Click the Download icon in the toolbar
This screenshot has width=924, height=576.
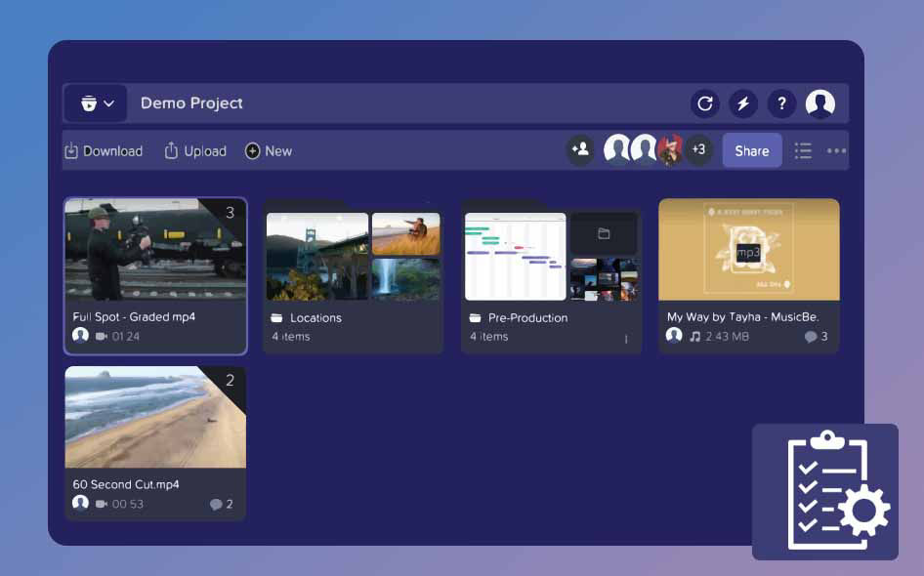pos(71,151)
